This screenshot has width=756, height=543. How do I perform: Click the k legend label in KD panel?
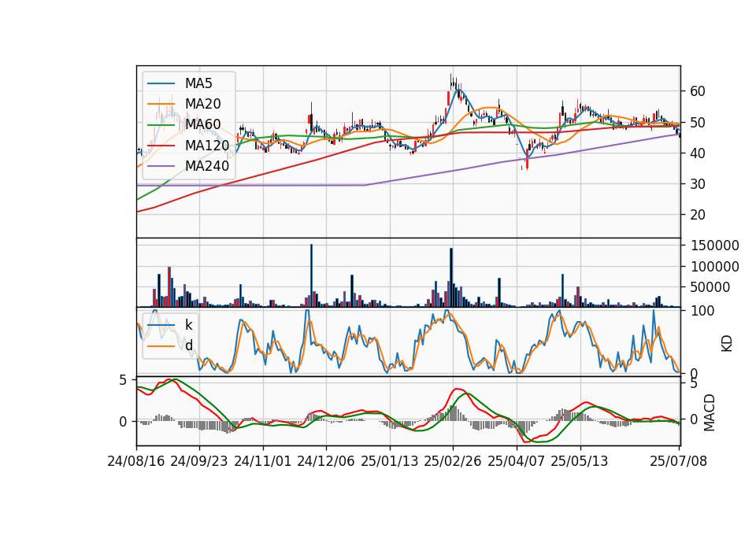pyautogui.click(x=188, y=325)
